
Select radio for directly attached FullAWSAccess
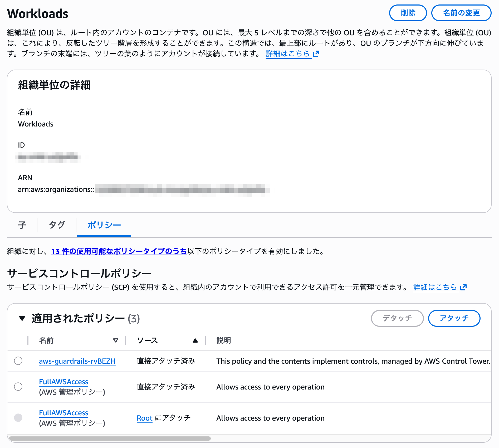tap(18, 387)
